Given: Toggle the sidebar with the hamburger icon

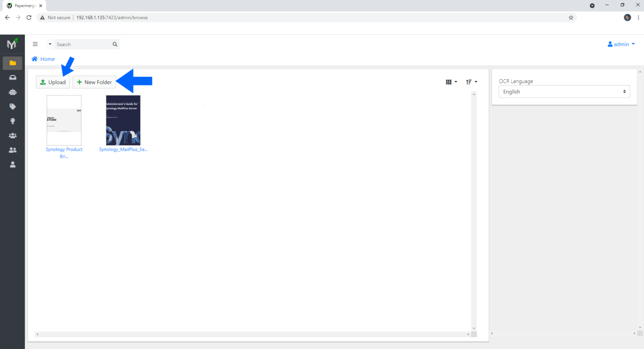Looking at the screenshot, I should [x=35, y=44].
